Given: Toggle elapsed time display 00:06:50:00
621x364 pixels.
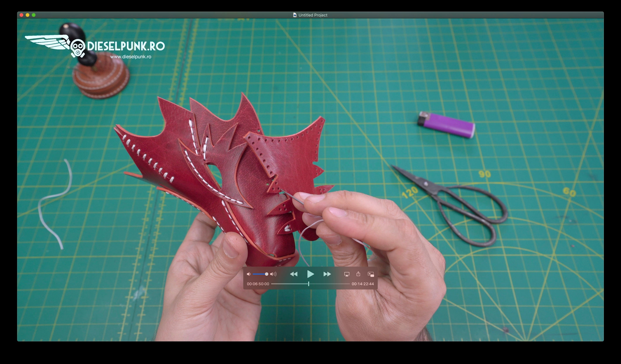Looking at the screenshot, I should pos(258,284).
